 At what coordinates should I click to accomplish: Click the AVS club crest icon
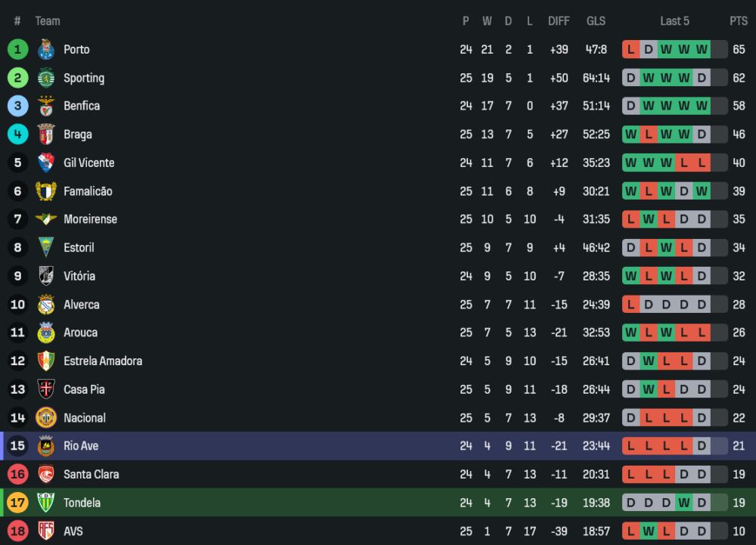(46, 531)
